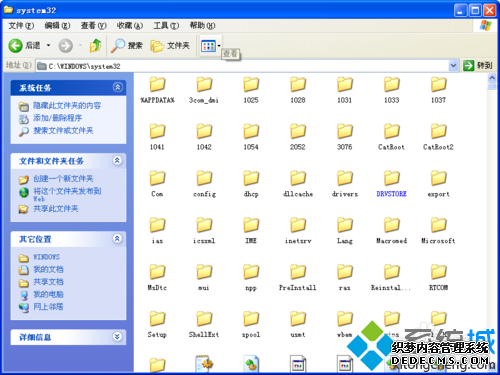
Task: Toggle the Folders (文件夹) pane button
Action: (170, 46)
